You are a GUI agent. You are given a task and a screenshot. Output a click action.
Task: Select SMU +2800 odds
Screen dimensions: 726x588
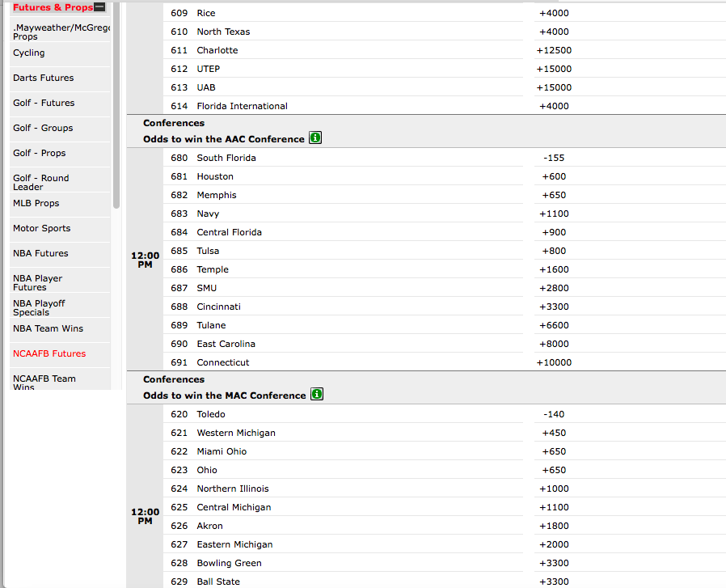coord(554,288)
